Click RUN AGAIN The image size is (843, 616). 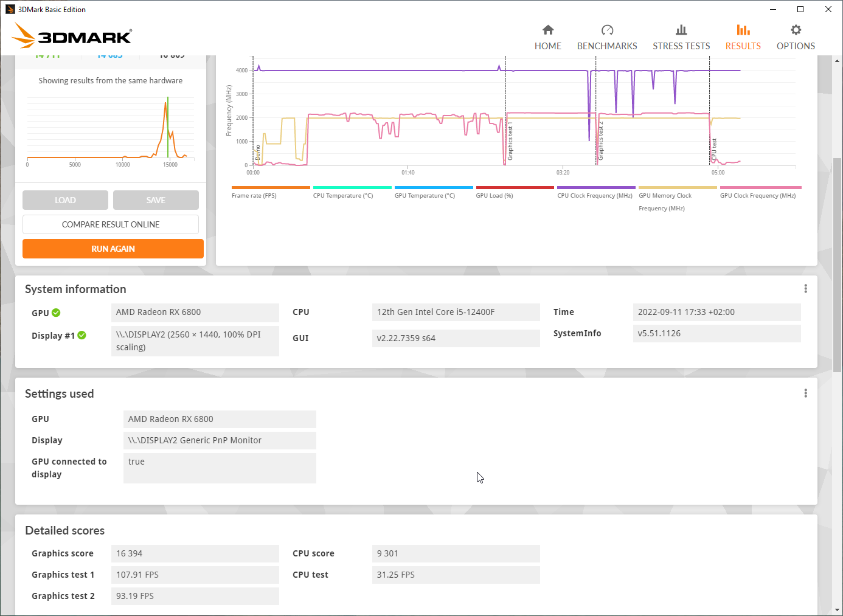pyautogui.click(x=113, y=249)
